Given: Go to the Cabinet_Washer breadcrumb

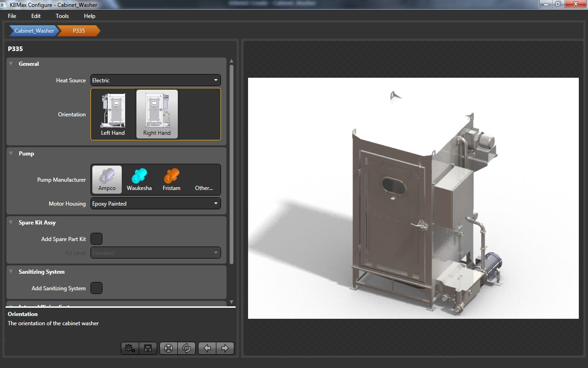Looking at the screenshot, I should click(34, 31).
